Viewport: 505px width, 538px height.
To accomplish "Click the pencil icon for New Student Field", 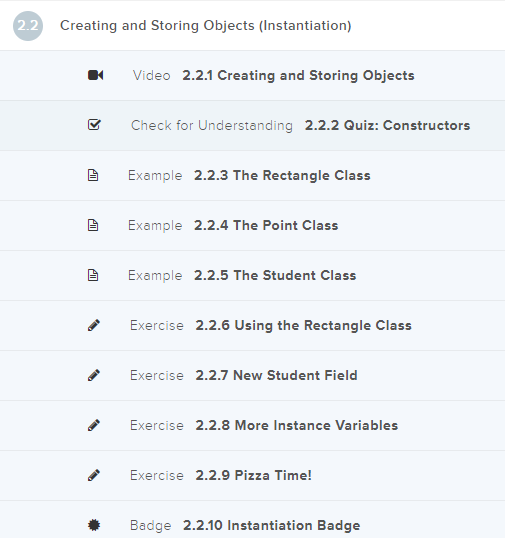I will [94, 375].
